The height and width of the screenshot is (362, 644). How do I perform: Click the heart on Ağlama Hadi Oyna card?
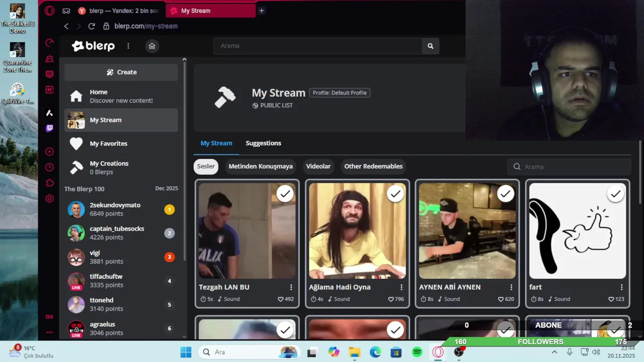click(x=391, y=299)
